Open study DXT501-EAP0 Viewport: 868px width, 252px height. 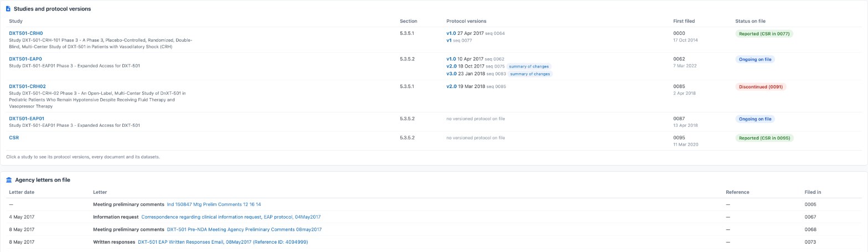pos(25,59)
